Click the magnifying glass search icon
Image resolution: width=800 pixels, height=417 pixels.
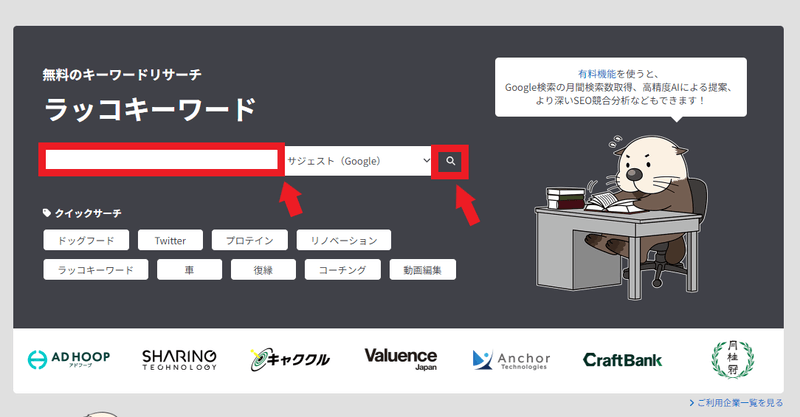point(450,161)
